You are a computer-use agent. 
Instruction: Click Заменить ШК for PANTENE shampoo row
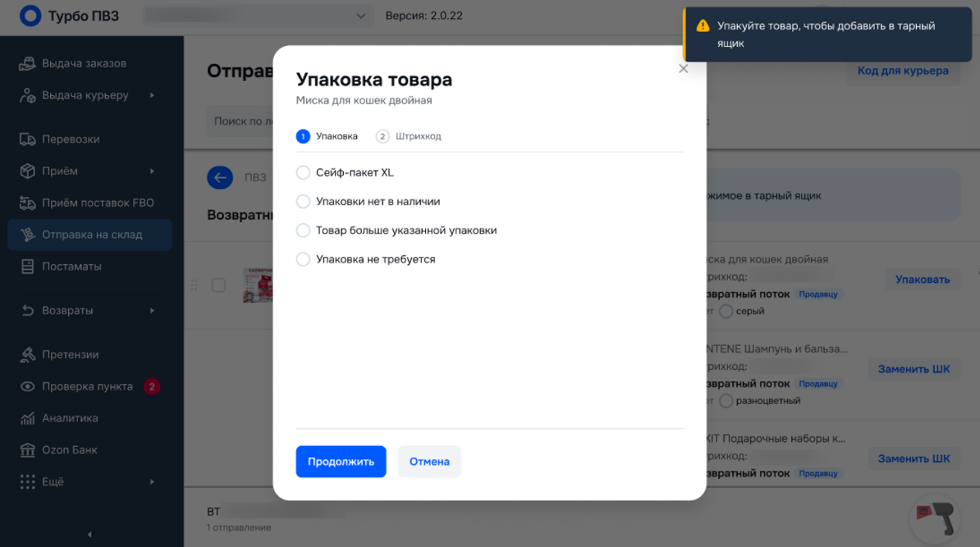click(914, 369)
